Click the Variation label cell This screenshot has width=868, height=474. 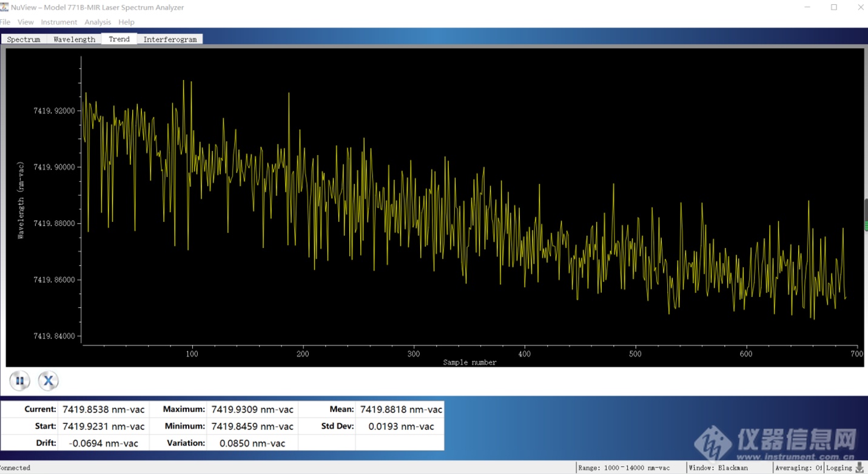coord(178,443)
